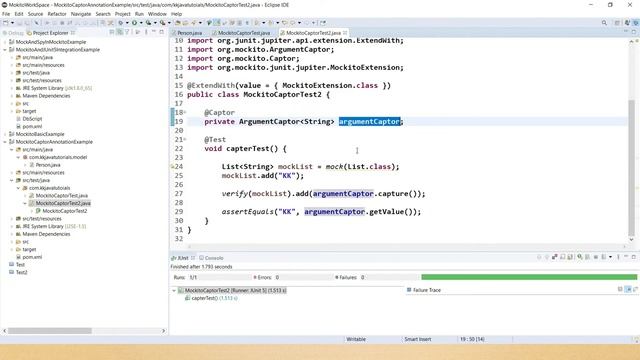Click the green JUnit progress bar

point(529,277)
